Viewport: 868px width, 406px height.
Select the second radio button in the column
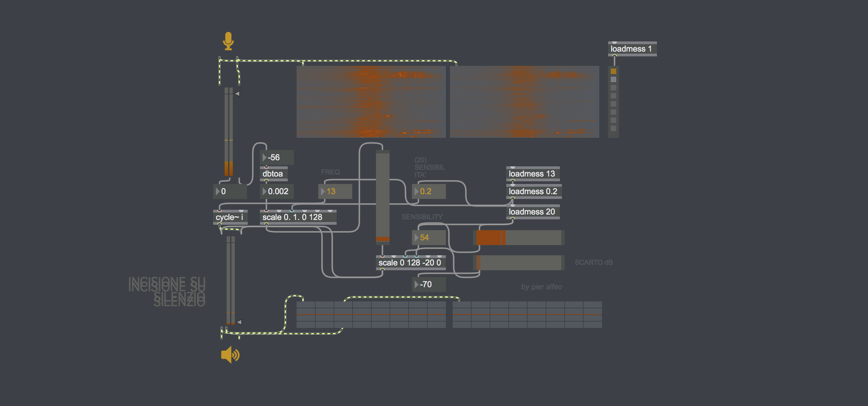point(613,79)
